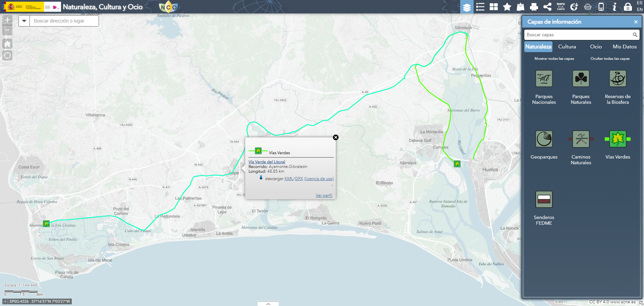Screen dimensions: 644x306
Task: Click the locate my position button
Action: tap(7, 55)
